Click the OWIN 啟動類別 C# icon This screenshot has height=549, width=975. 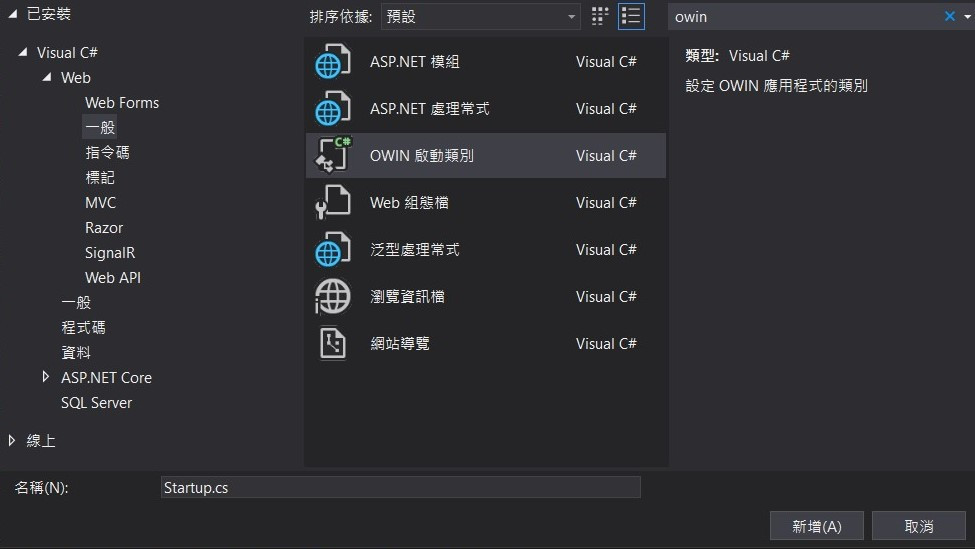tap(332, 155)
